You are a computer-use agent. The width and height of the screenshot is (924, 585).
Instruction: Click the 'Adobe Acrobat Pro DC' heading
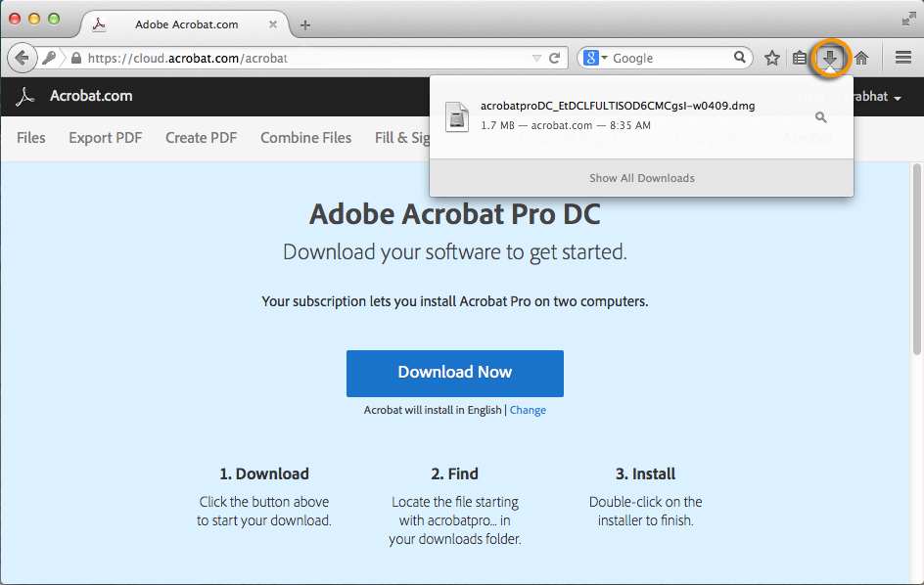pyautogui.click(x=455, y=214)
